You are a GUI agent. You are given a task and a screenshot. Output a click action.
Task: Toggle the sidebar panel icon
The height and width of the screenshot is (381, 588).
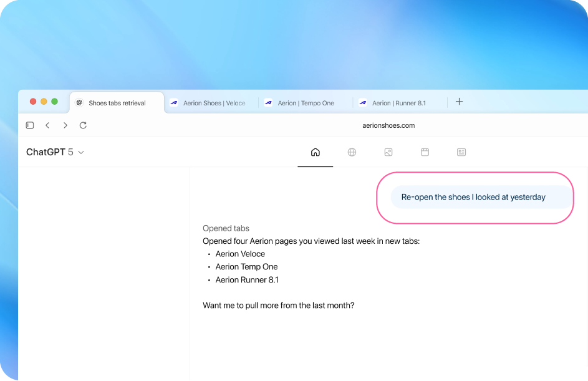point(30,125)
